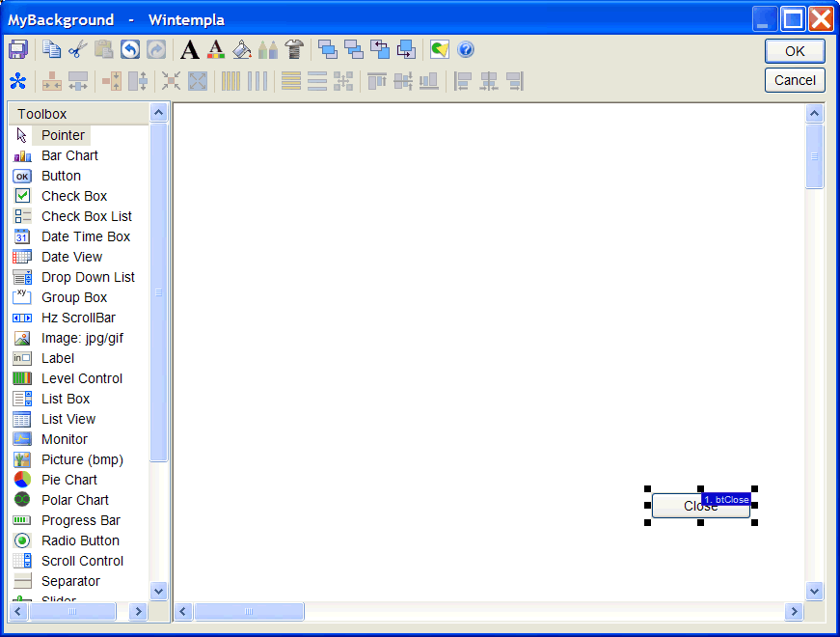This screenshot has width=840, height=637.
Task: Click the blue asterisk icon
Action: [x=18, y=81]
